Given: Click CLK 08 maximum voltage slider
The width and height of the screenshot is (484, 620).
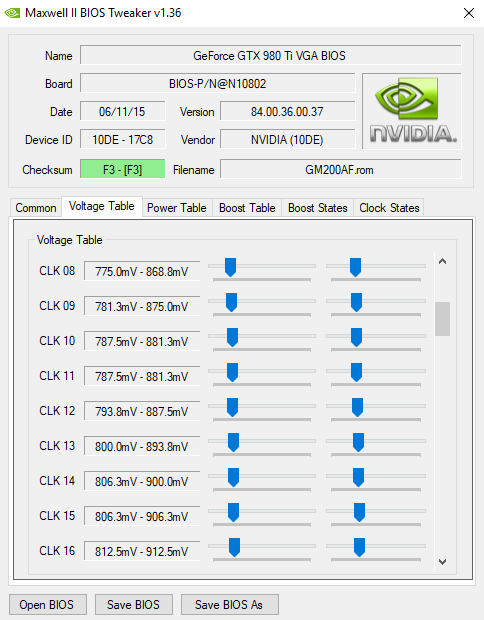Looking at the screenshot, I should tap(376, 270).
